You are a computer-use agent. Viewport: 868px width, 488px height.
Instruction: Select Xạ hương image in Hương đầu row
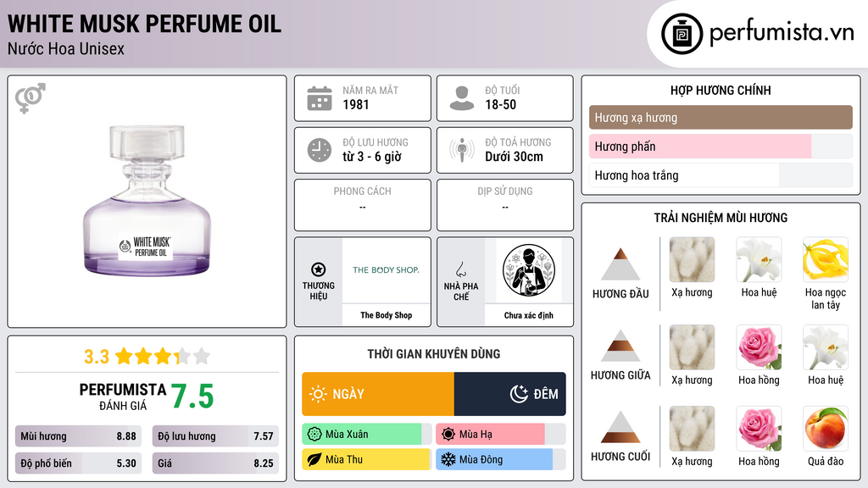tap(692, 259)
